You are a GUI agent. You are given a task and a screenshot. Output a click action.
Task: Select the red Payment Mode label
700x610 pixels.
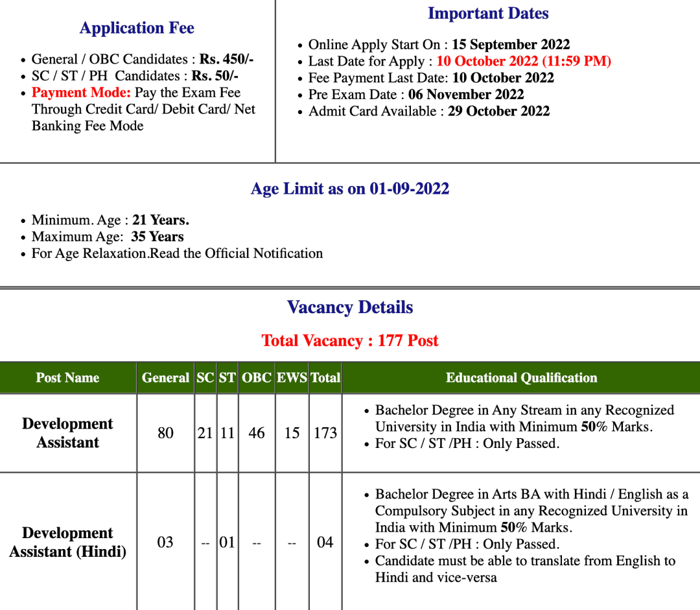tap(81, 93)
